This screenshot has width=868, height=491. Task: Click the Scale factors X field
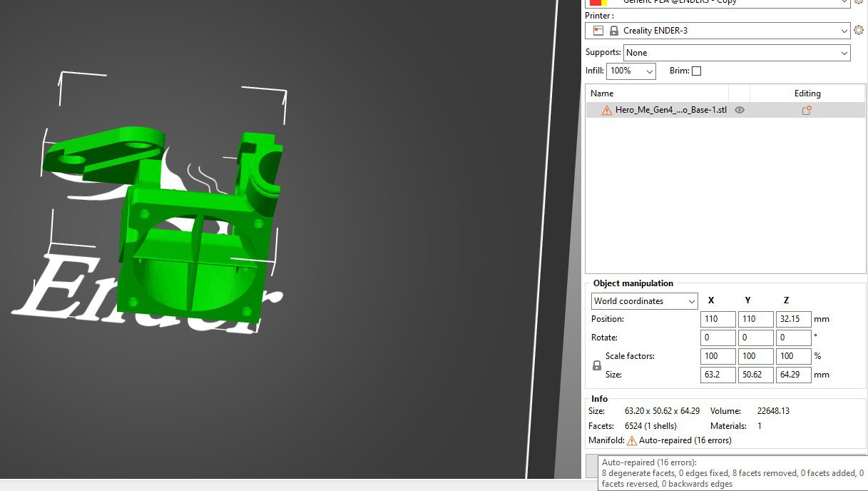(718, 356)
